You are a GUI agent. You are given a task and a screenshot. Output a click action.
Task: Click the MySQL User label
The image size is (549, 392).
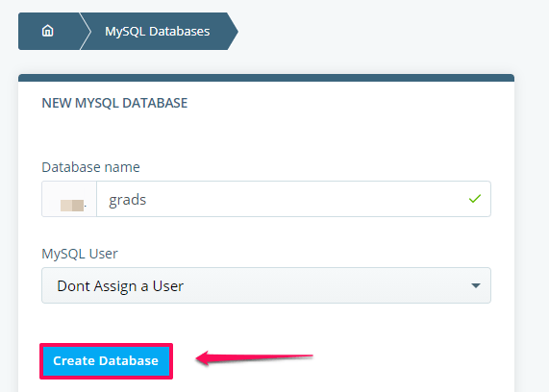click(80, 254)
